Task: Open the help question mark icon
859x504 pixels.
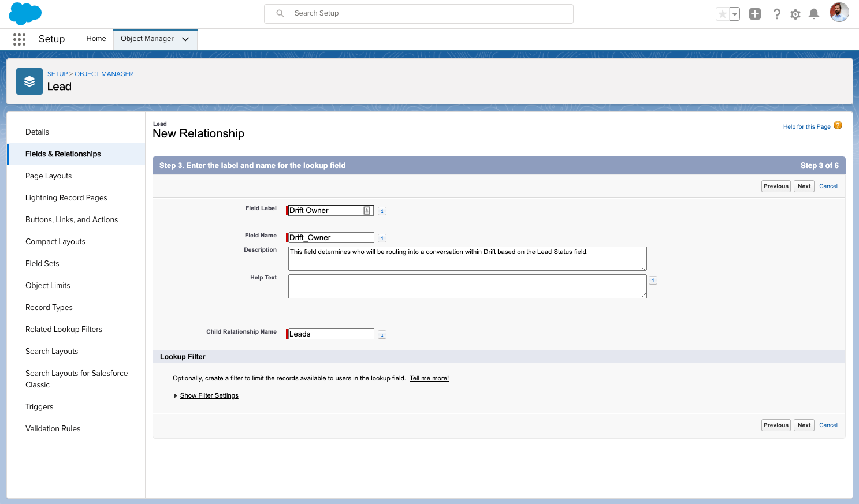Action: (x=777, y=14)
